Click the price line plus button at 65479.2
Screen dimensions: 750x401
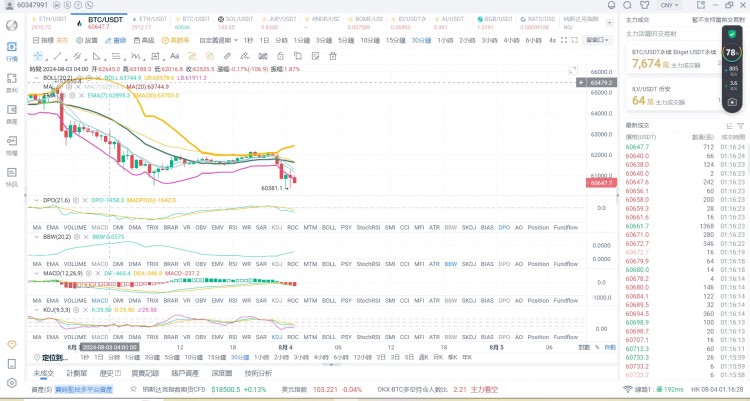[x=581, y=83]
